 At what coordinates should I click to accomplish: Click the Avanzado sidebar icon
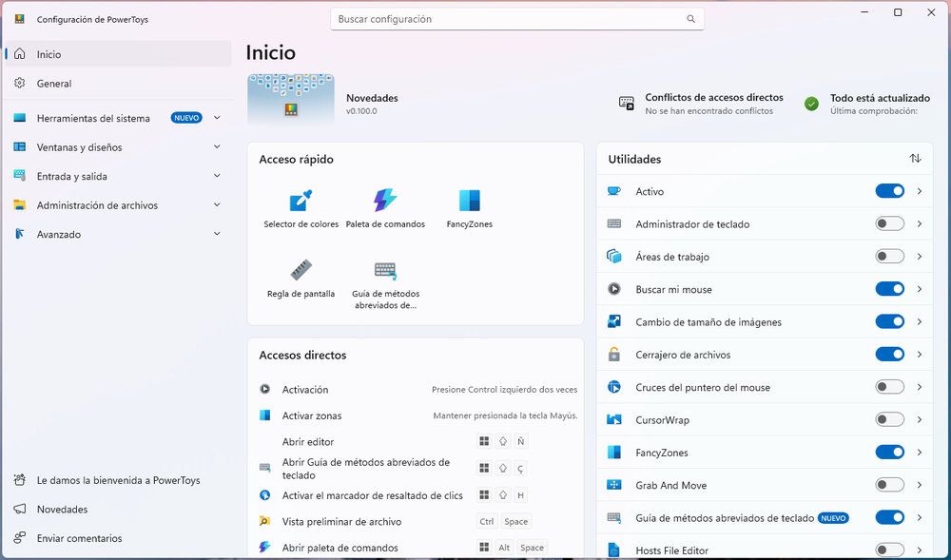click(x=19, y=234)
